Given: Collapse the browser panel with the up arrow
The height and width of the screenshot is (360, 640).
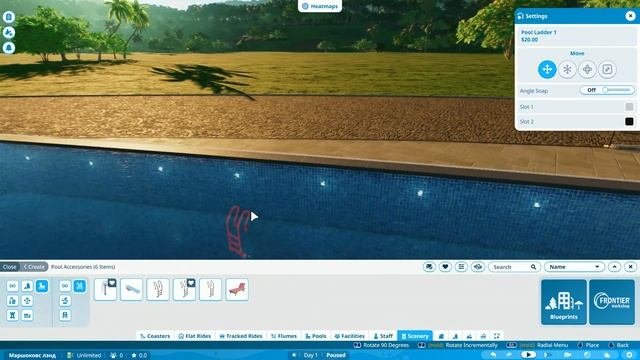Looking at the screenshot, I should coord(614,267).
